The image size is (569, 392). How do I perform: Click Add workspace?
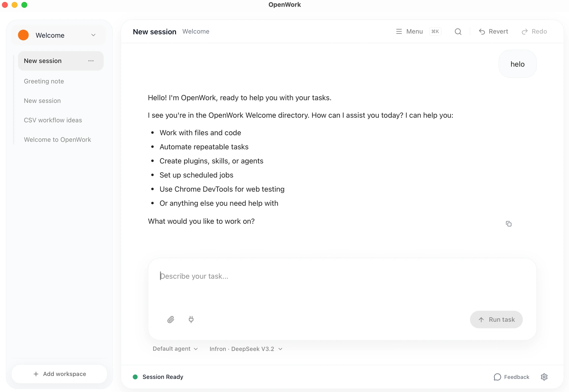pyautogui.click(x=59, y=374)
